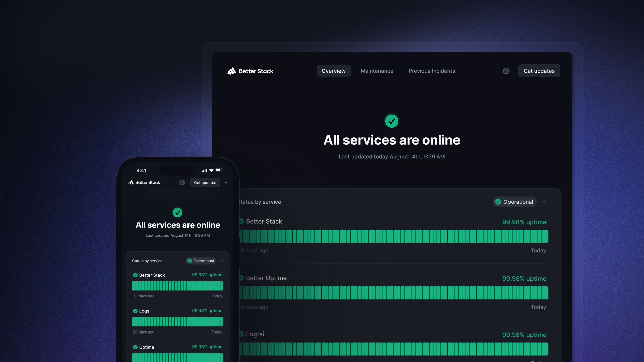
Task: Expand the chevron next to the phone Operational badge
Action: coord(221,261)
